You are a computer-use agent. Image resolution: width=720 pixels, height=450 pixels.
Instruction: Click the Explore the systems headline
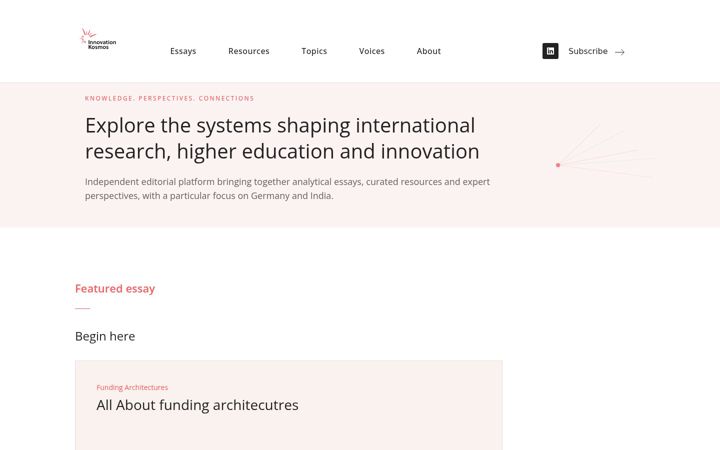pyautogui.click(x=282, y=138)
